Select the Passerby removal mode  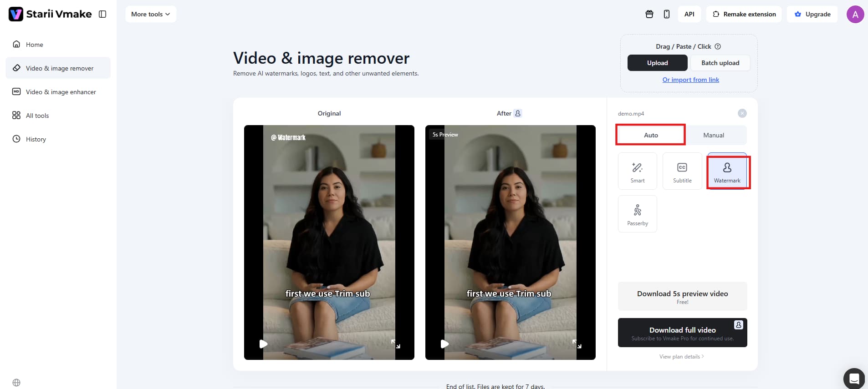(638, 214)
